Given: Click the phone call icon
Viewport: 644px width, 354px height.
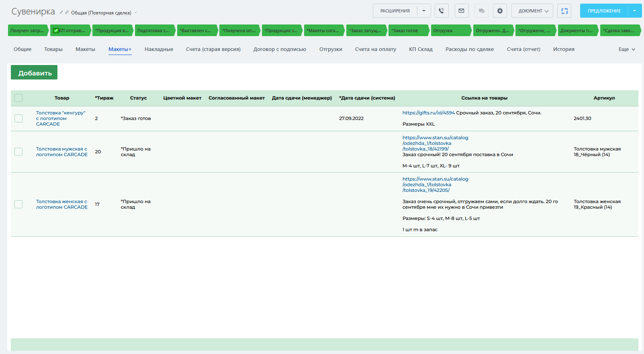Looking at the screenshot, I should (x=442, y=11).
